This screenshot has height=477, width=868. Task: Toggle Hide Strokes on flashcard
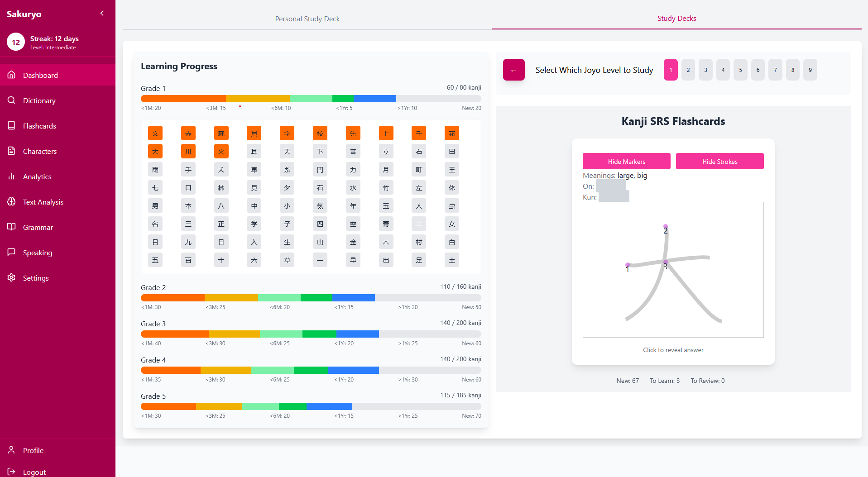point(719,162)
